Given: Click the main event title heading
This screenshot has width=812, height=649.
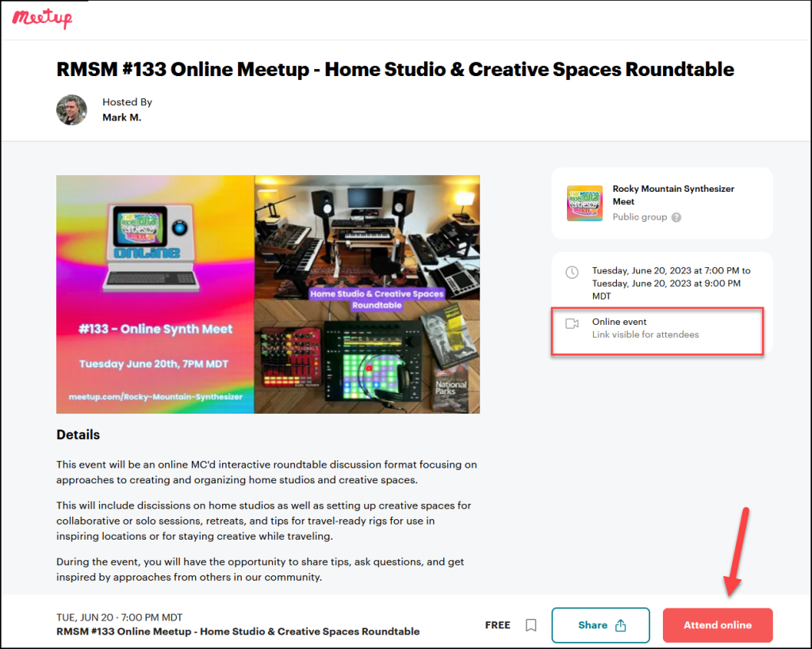Looking at the screenshot, I should coord(395,69).
